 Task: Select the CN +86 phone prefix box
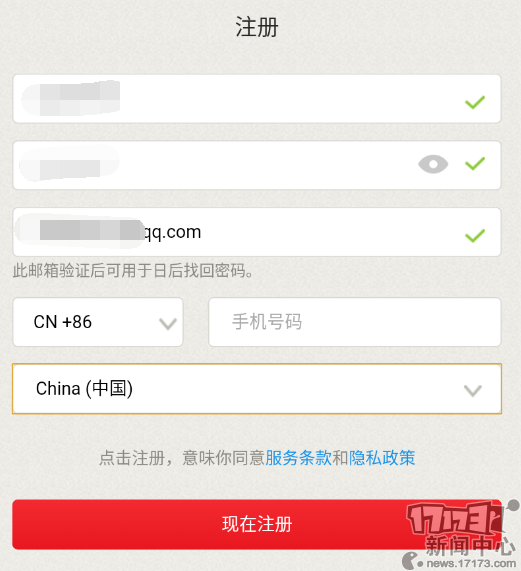coord(98,322)
